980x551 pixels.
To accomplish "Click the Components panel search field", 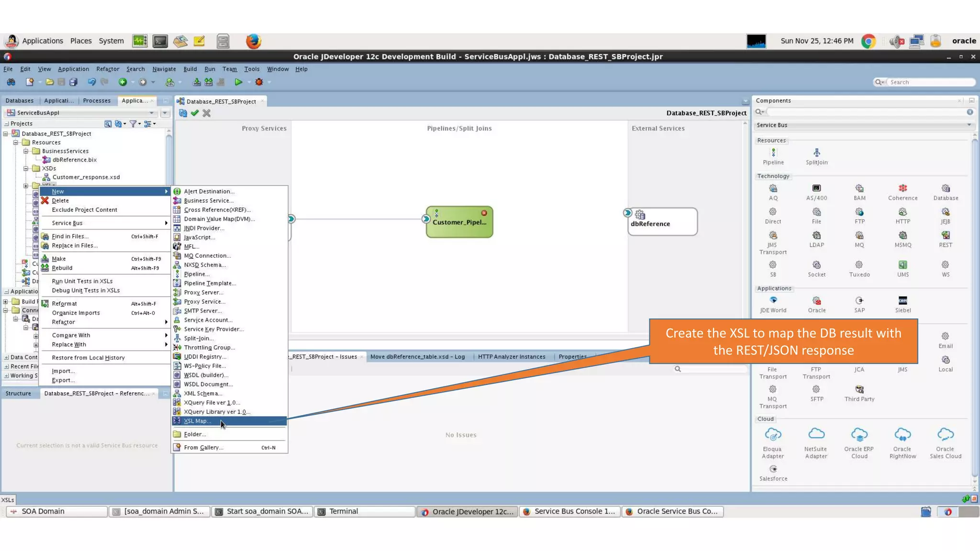I will pos(866,112).
